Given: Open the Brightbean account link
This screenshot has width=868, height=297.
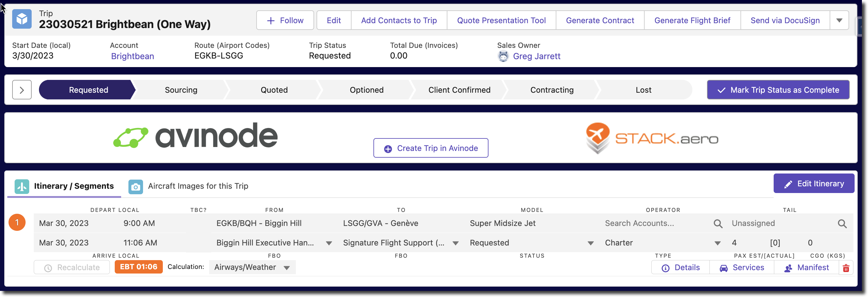Looking at the screenshot, I should (x=132, y=56).
